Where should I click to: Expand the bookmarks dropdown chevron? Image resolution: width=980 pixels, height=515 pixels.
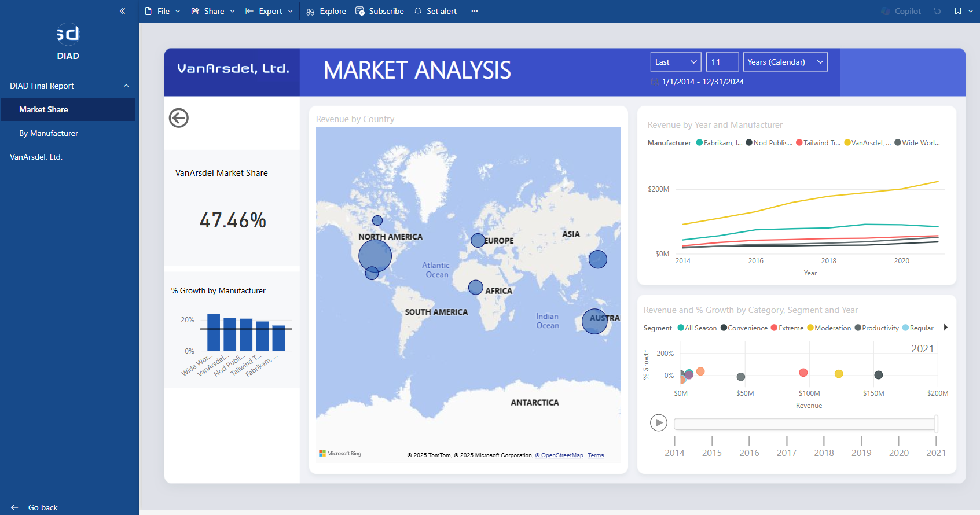[971, 11]
